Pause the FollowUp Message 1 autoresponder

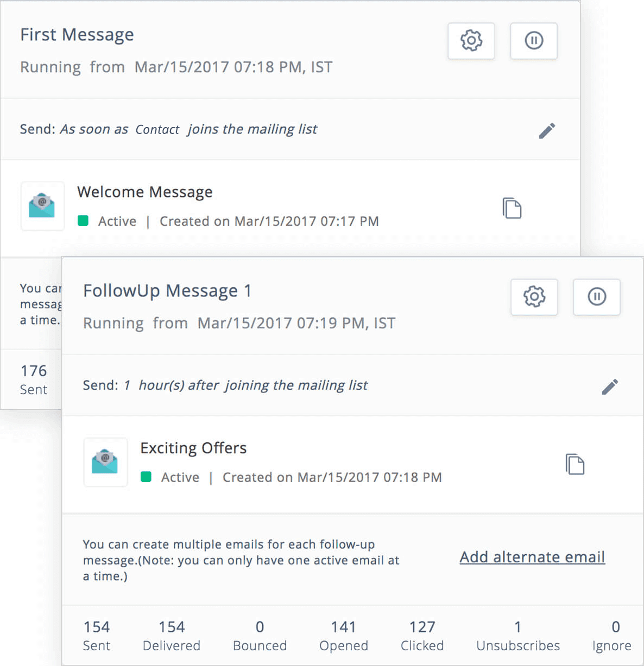pos(597,297)
